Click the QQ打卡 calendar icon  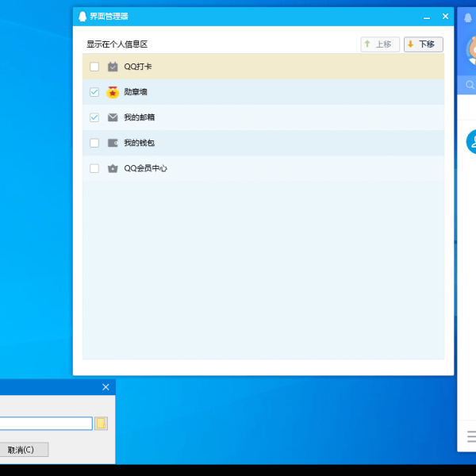point(113,67)
